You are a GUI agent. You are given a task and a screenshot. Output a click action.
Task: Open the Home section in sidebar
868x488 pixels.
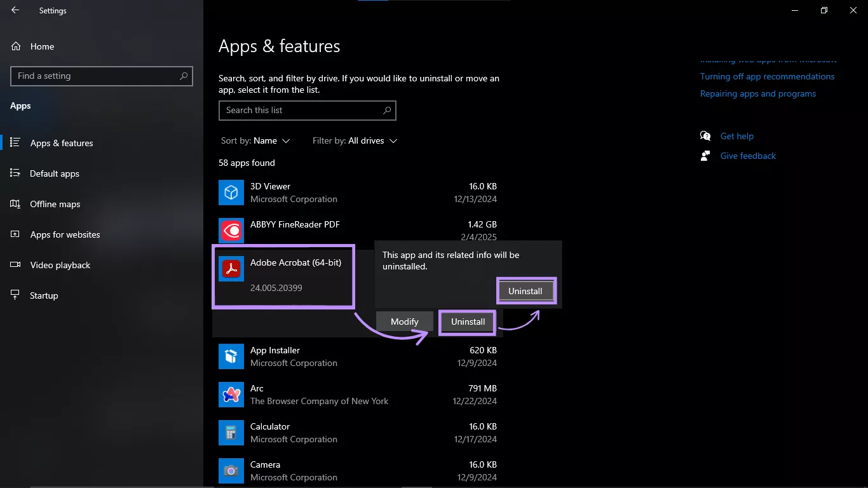pyautogui.click(x=42, y=46)
